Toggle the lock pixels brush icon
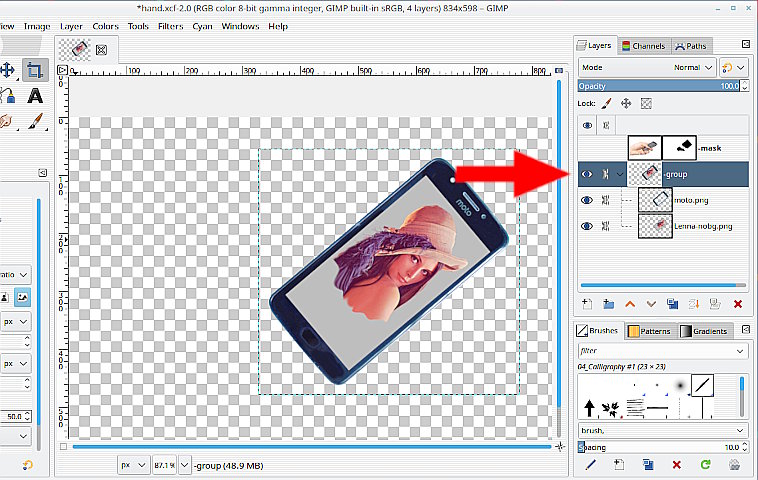This screenshot has width=758, height=480. pos(606,103)
